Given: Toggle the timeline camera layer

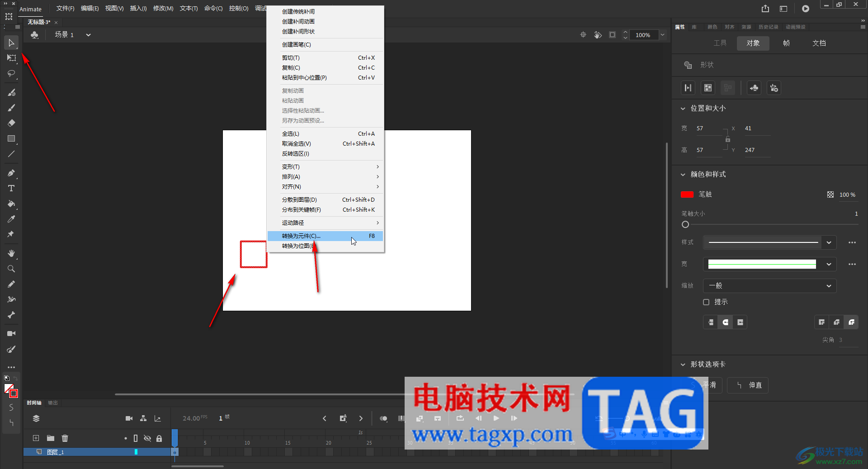Looking at the screenshot, I should (129, 418).
